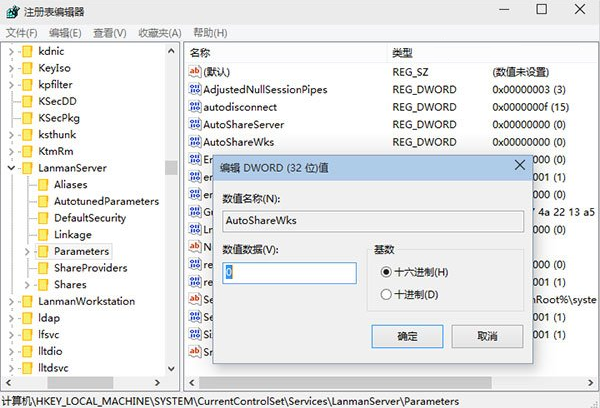The height and width of the screenshot is (408, 600).
Task: Select the 十六进制(H) hexadecimal radio button
Action: pyautogui.click(x=386, y=272)
